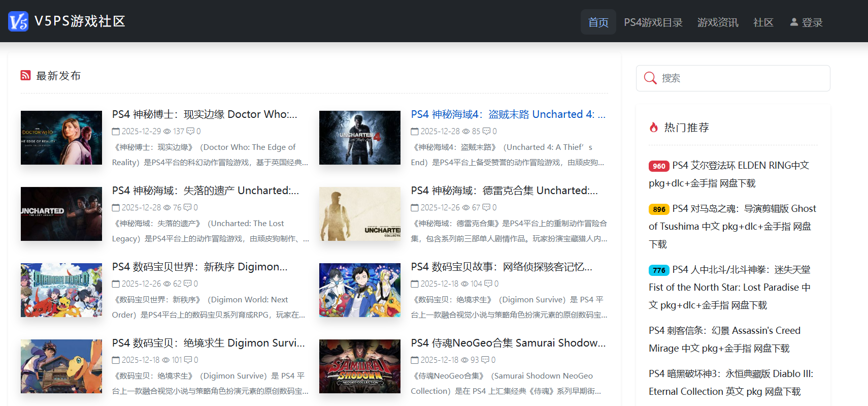The height and width of the screenshot is (406, 868).
Task: Click calendar icon on Uncharted 4 post
Action: point(415,131)
